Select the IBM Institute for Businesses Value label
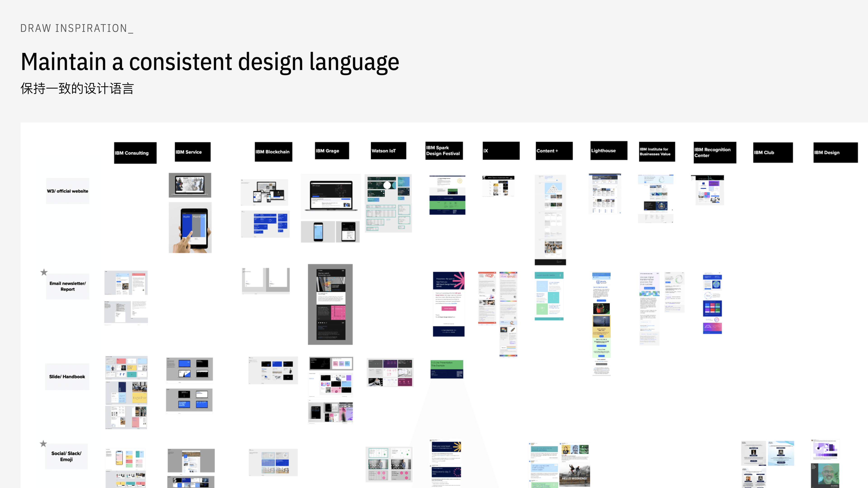Screen dimensions: 868x488 point(657,152)
